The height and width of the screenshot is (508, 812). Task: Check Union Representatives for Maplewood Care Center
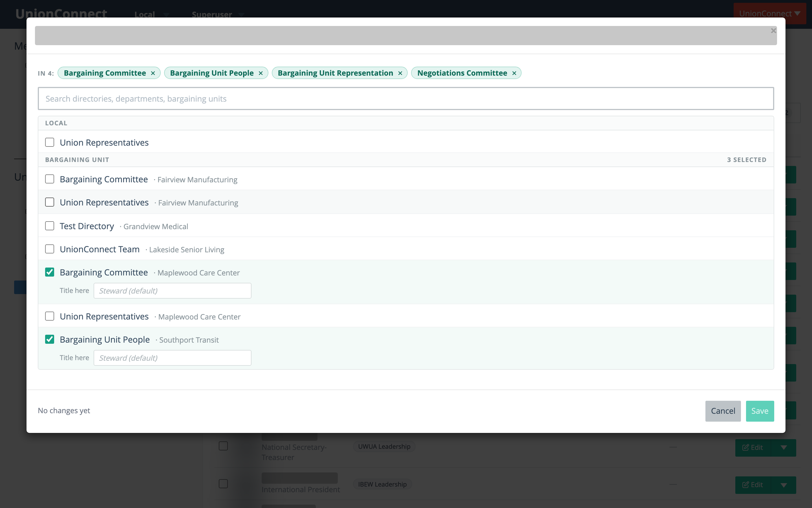tap(50, 316)
